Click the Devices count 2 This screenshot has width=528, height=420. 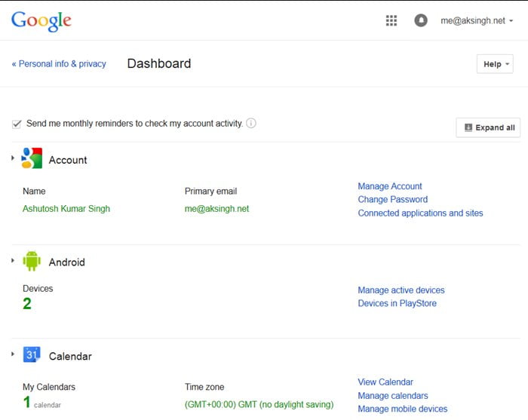27,304
